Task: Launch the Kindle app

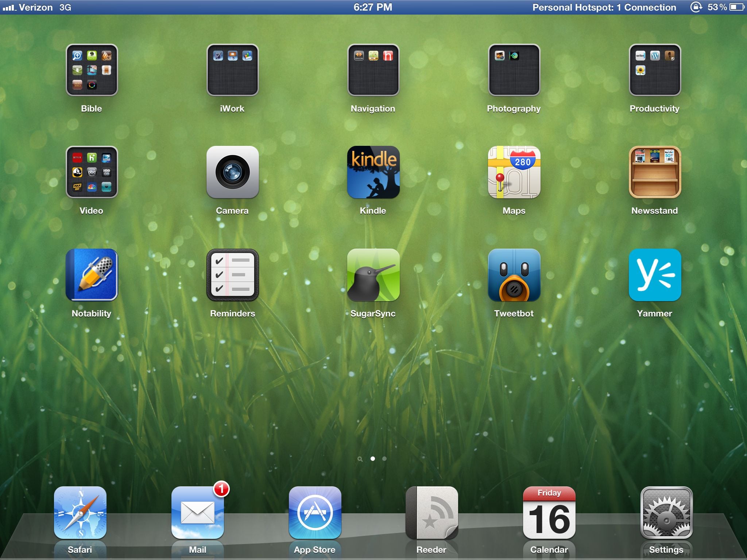Action: pos(373,172)
